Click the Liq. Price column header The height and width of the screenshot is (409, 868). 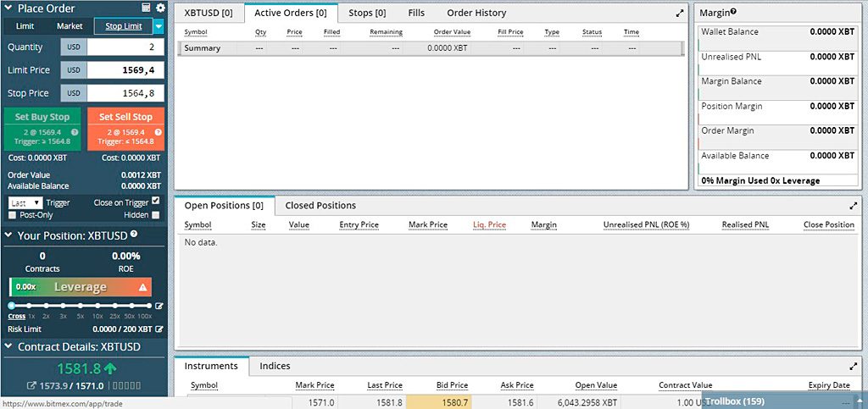[x=489, y=225]
